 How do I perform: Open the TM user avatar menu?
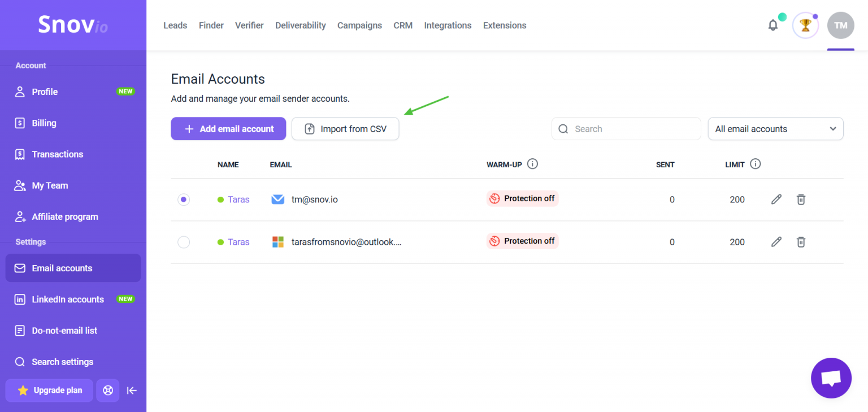841,25
